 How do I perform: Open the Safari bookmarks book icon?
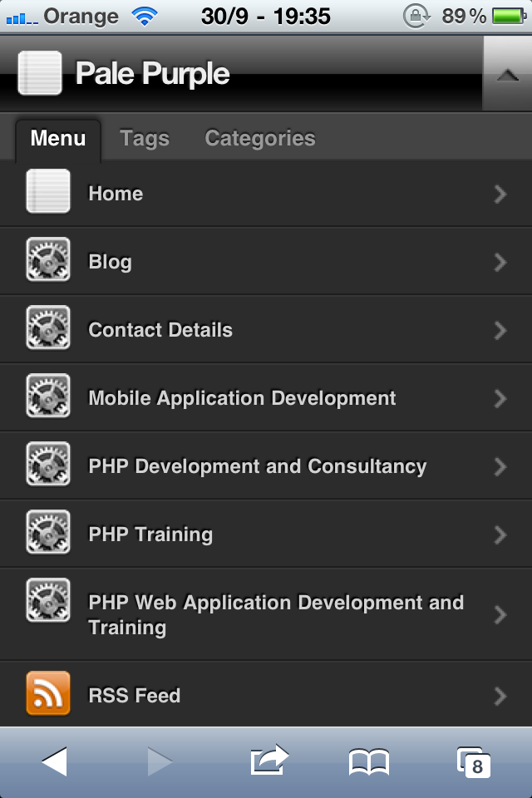[x=369, y=762]
